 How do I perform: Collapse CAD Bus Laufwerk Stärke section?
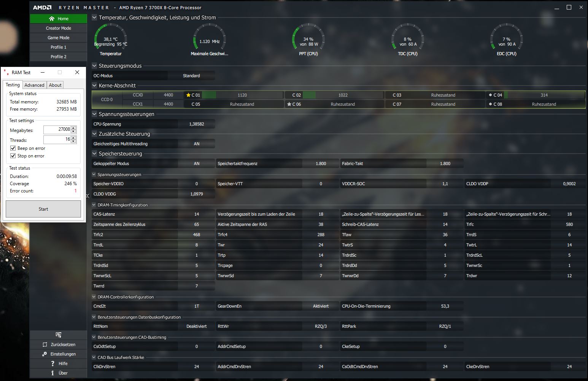tap(94, 357)
